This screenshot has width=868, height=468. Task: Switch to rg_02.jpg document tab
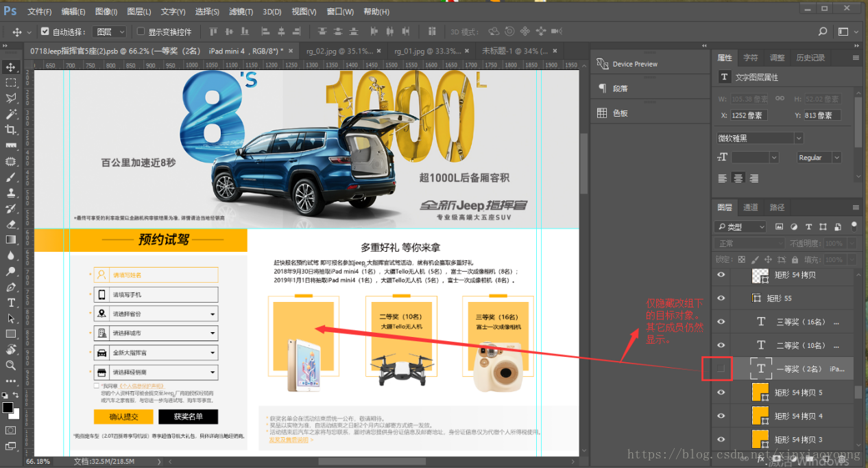tap(340, 51)
